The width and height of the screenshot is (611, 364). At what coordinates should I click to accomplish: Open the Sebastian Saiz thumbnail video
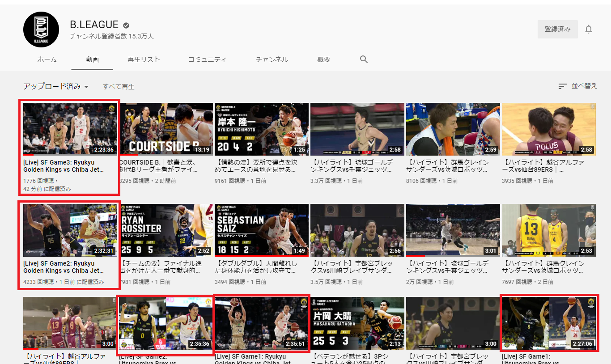pyautogui.click(x=262, y=230)
